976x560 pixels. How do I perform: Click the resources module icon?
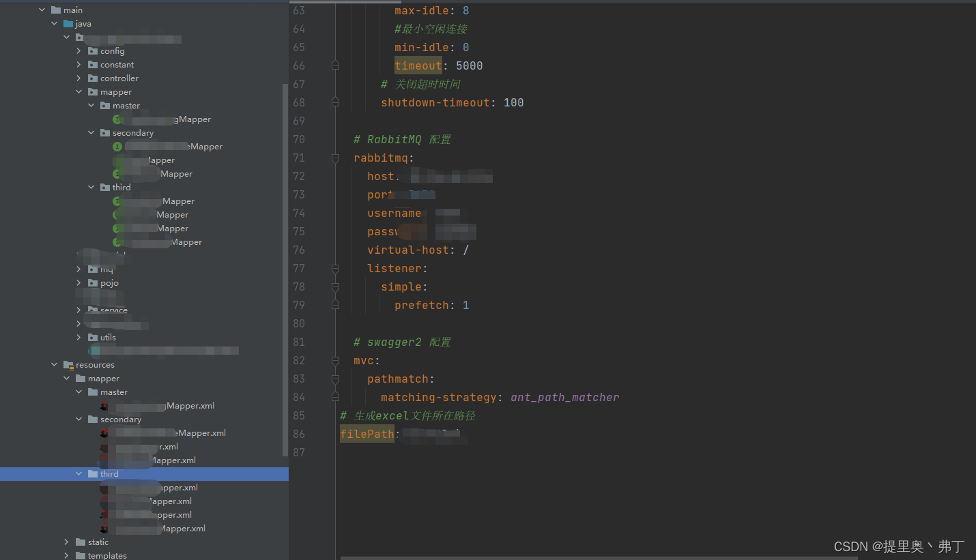67,364
